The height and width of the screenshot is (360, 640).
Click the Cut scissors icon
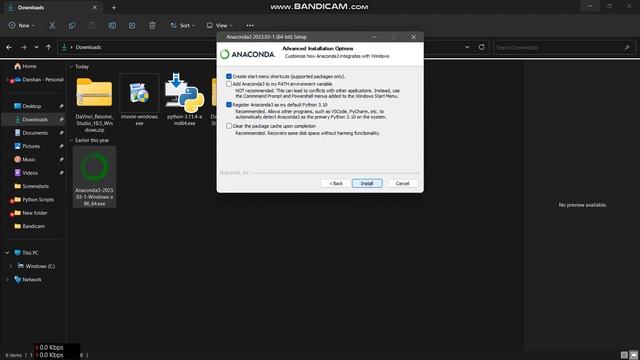52,25
